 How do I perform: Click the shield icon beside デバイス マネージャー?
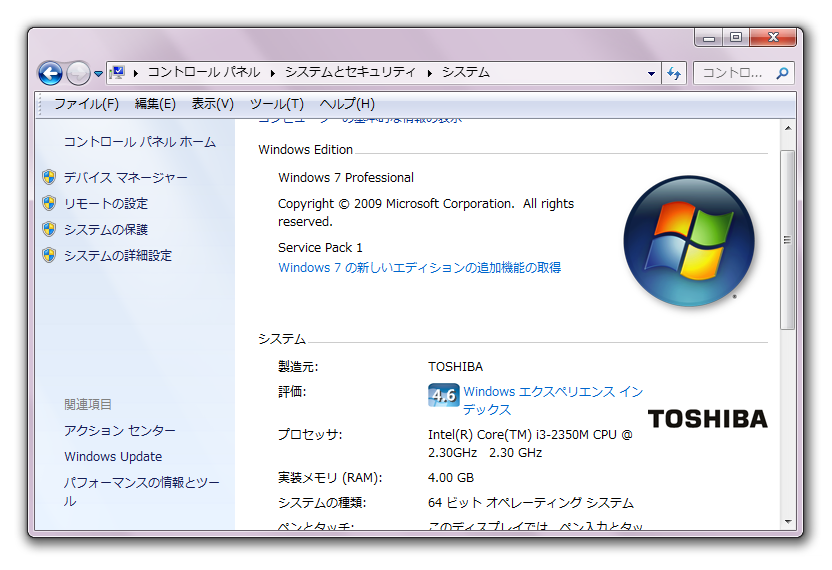(49, 177)
